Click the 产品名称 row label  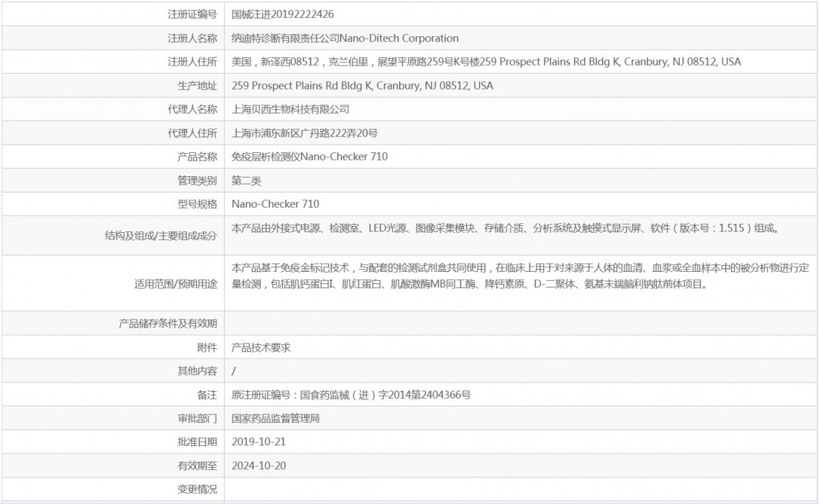point(197,156)
